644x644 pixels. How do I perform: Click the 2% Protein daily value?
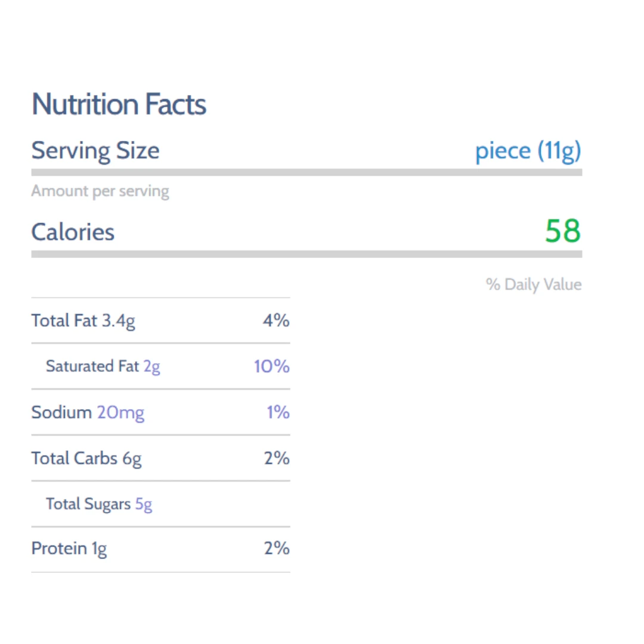click(x=277, y=549)
